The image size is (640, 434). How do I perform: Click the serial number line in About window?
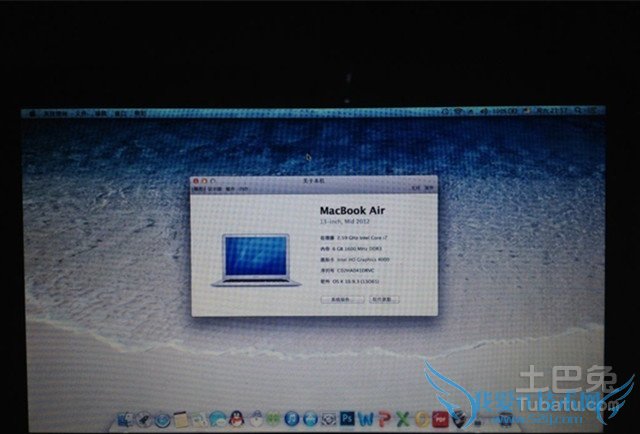(x=347, y=271)
